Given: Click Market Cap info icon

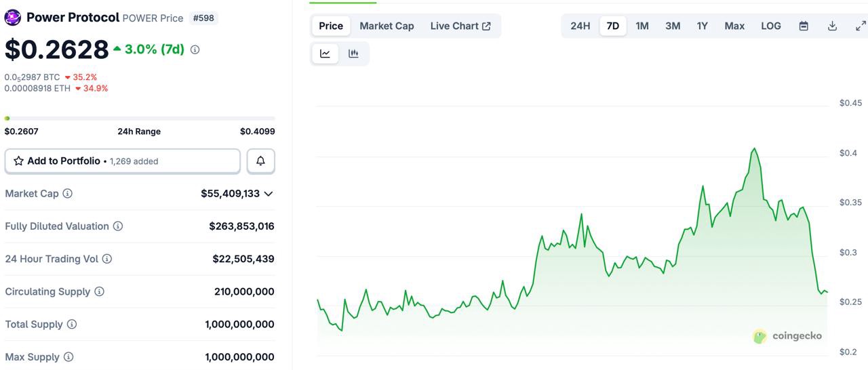Looking at the screenshot, I should point(68,194).
